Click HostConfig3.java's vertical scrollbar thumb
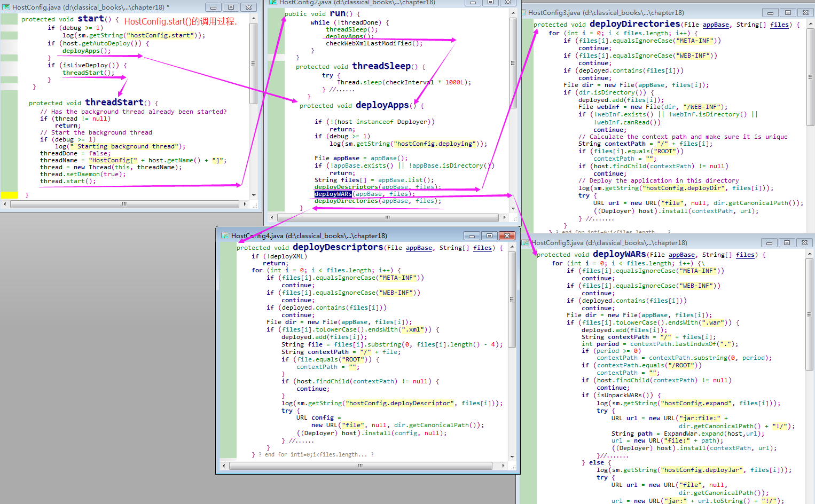 pyautogui.click(x=810, y=76)
